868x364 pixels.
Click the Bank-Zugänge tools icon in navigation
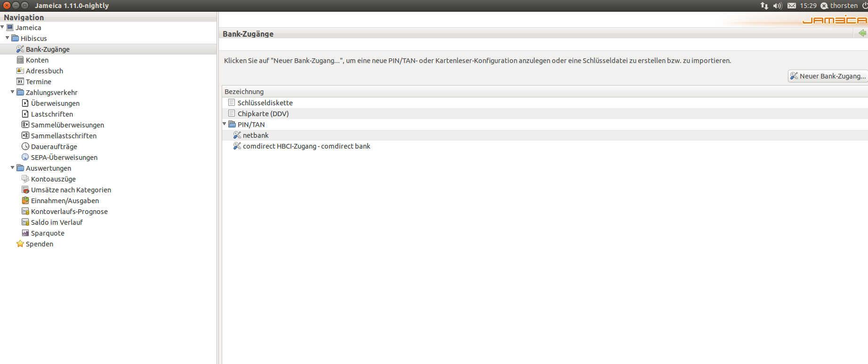[x=20, y=49]
